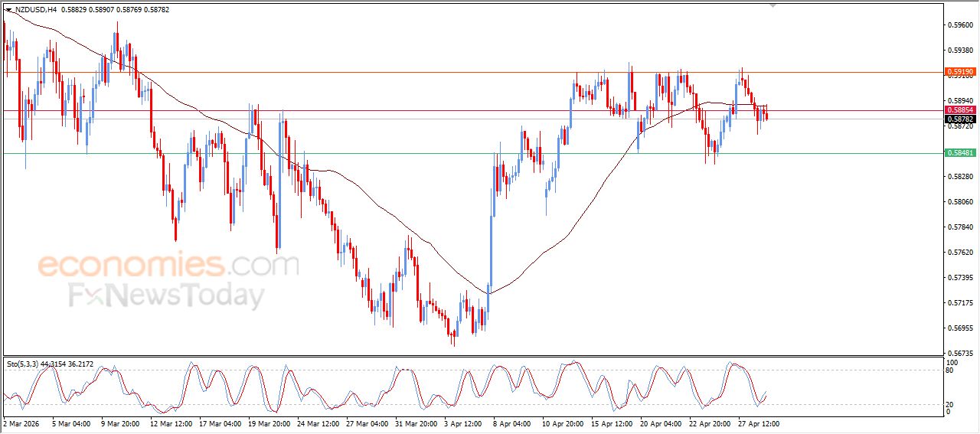Click the stochastic scale level 20 label

[950, 403]
